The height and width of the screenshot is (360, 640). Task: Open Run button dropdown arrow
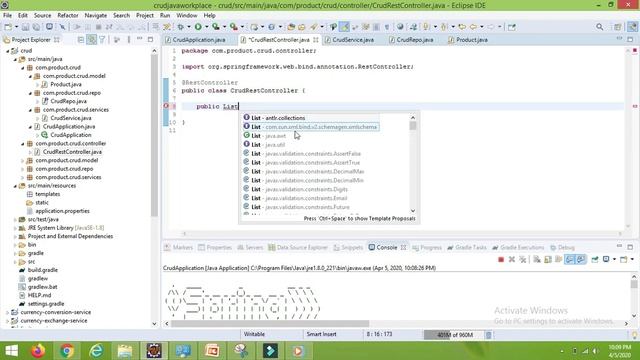(206, 27)
